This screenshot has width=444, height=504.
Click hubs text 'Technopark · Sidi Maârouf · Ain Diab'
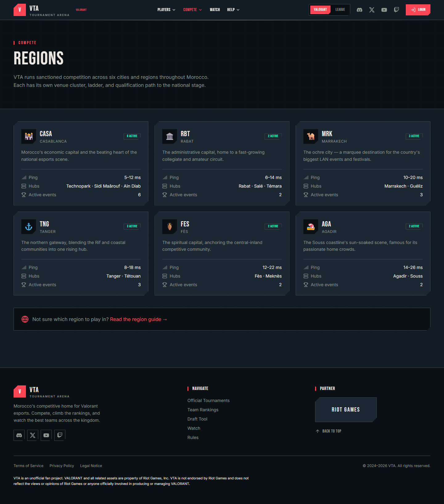pos(104,186)
